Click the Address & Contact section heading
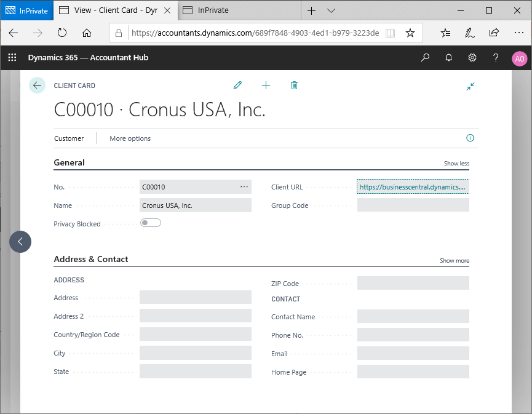 tap(91, 259)
